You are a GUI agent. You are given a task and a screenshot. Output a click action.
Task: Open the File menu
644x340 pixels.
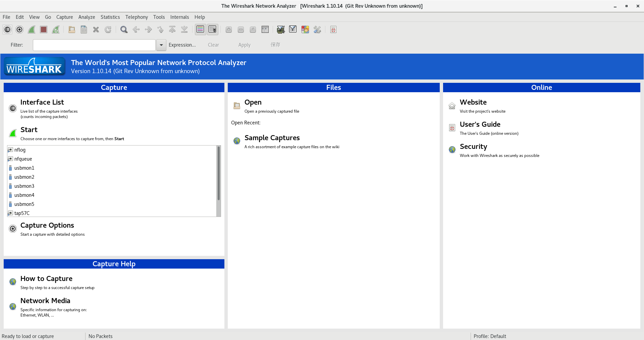(6, 17)
